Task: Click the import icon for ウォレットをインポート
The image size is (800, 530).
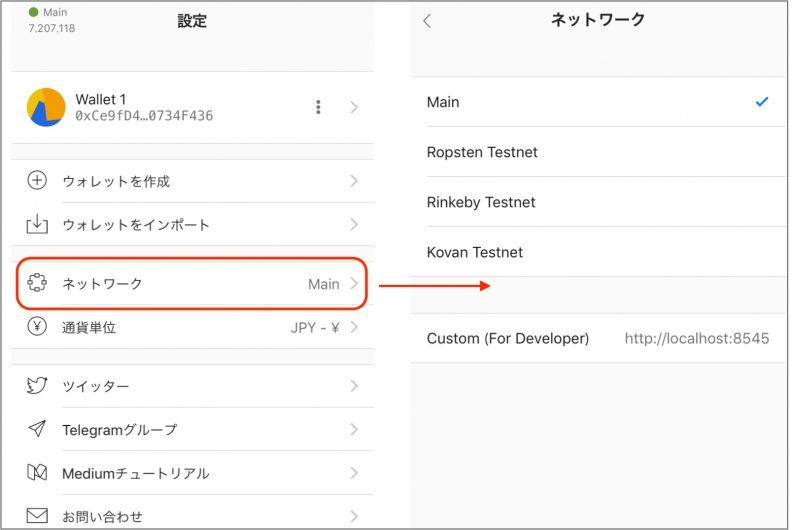Action: (37, 224)
